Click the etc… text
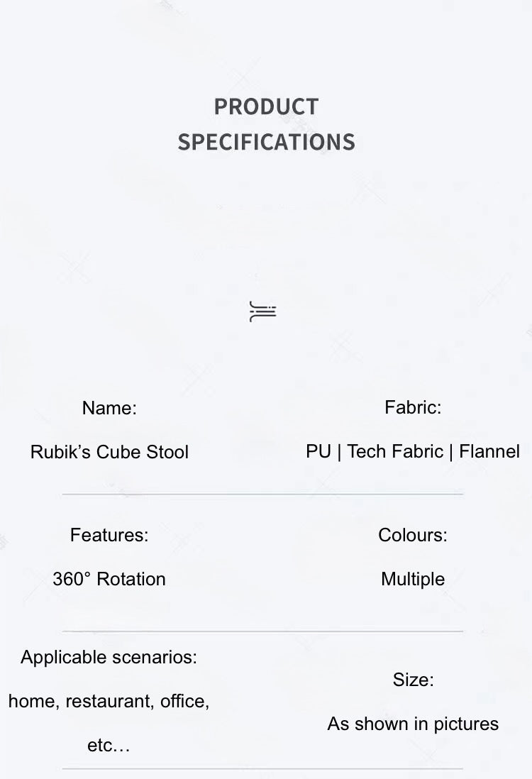 (x=109, y=746)
